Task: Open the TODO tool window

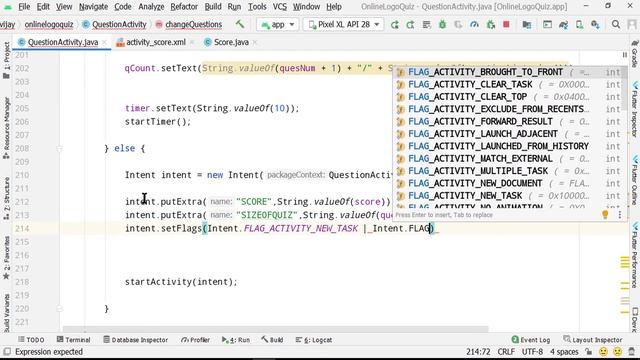Action: (x=31, y=340)
